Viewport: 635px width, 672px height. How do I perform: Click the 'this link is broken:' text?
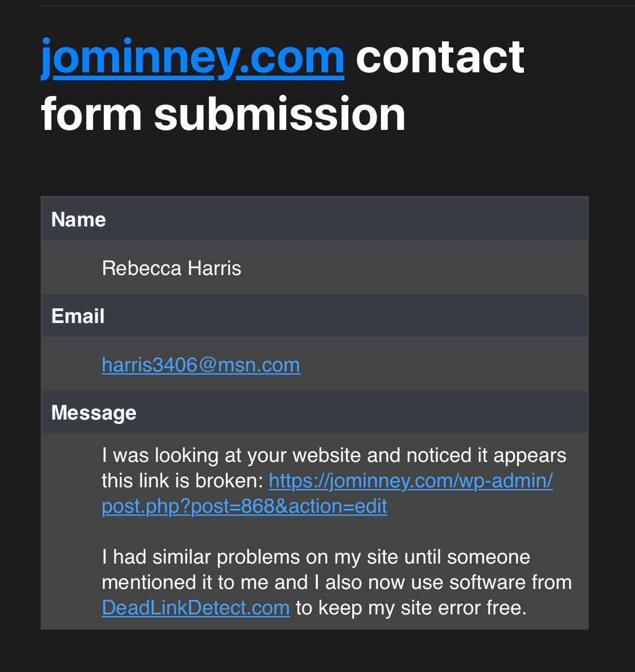pyautogui.click(x=182, y=481)
